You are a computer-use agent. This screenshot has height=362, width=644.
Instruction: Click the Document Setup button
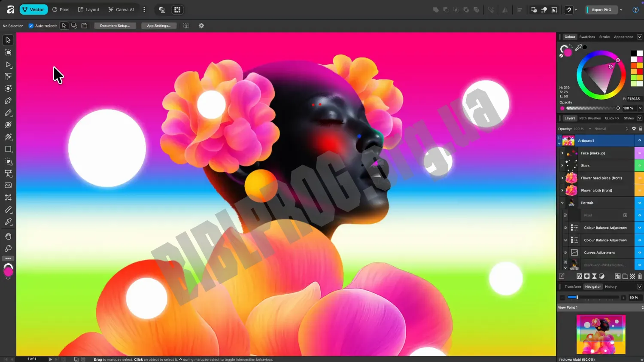pos(115,26)
